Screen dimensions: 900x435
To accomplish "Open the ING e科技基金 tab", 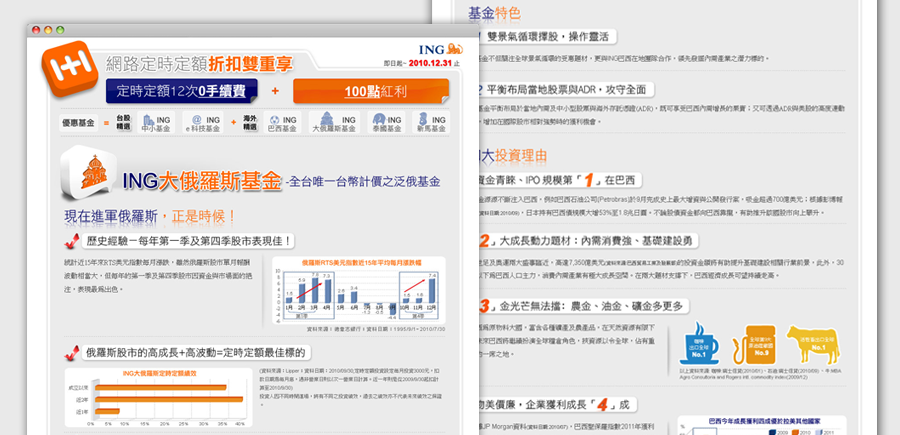I will (x=202, y=123).
